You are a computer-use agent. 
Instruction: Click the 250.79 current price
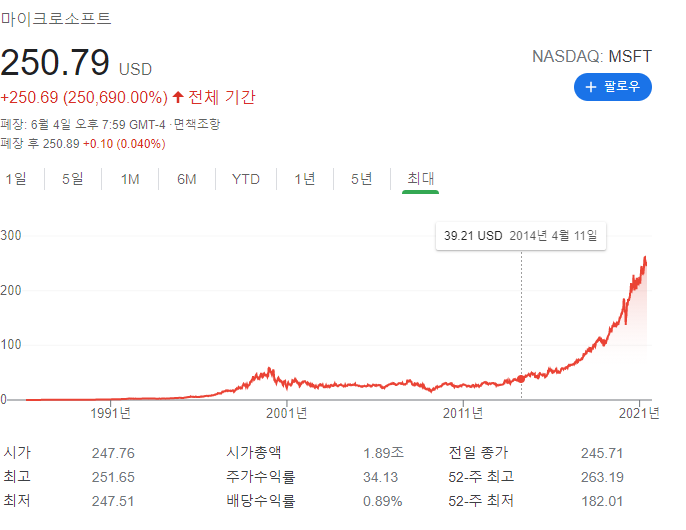[x=55, y=62]
